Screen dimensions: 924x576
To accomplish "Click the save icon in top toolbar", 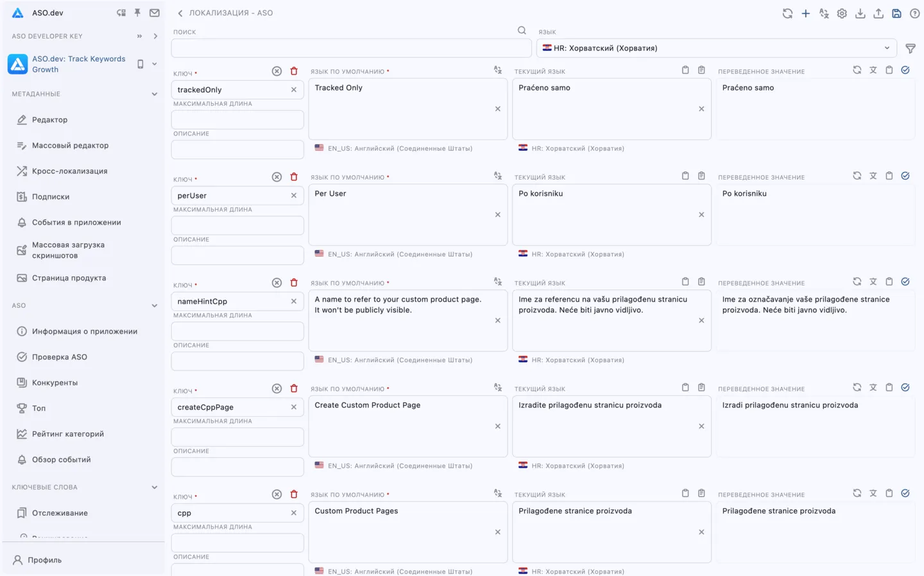I will click(896, 13).
